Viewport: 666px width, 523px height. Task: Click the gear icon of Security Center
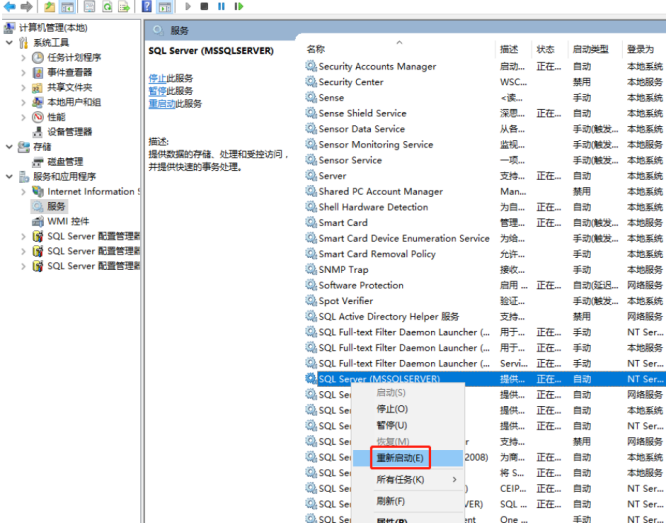point(311,82)
